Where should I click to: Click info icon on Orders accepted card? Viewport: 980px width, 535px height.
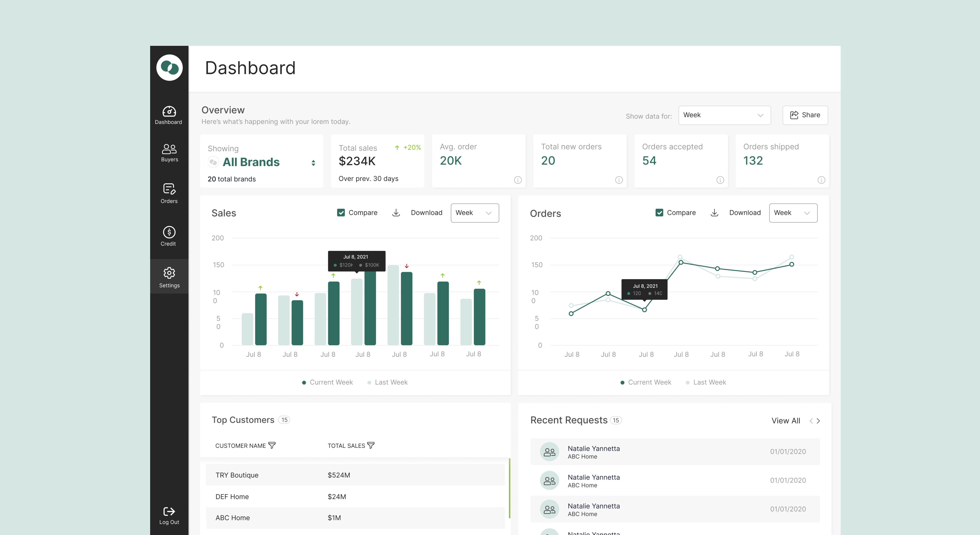[720, 180]
